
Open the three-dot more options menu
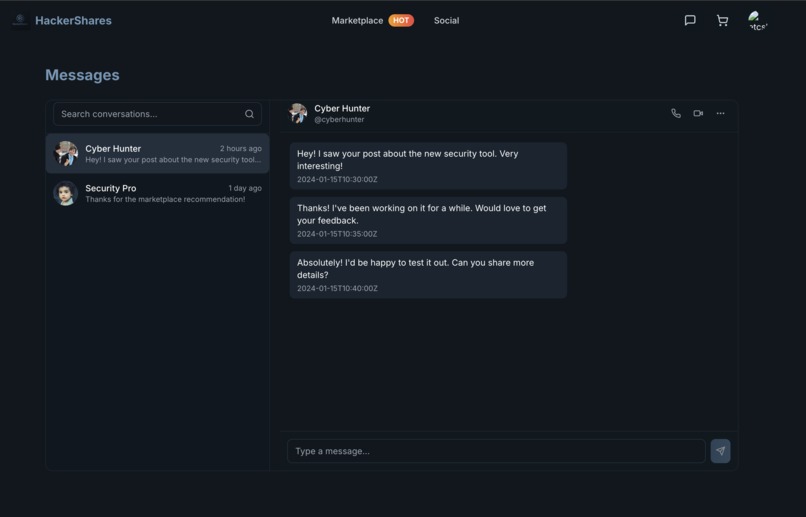[720, 113]
